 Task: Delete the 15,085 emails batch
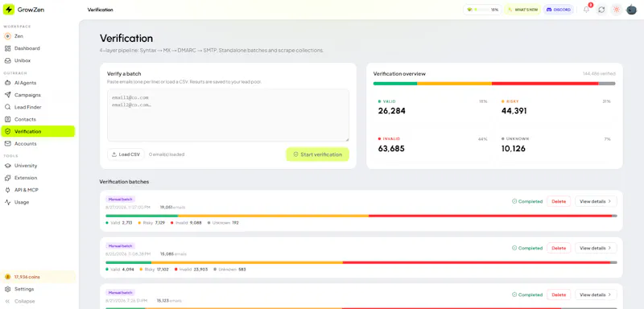tap(559, 249)
